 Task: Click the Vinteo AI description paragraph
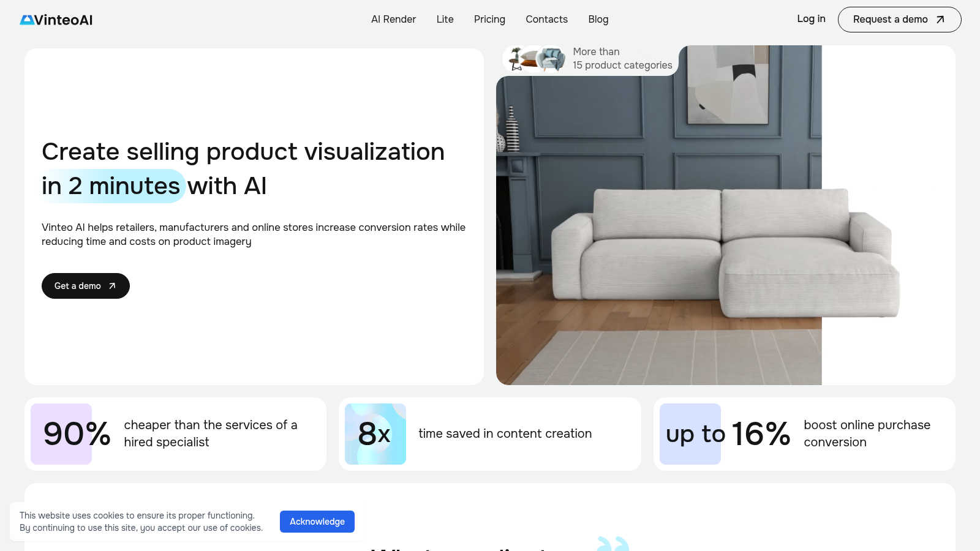click(254, 234)
